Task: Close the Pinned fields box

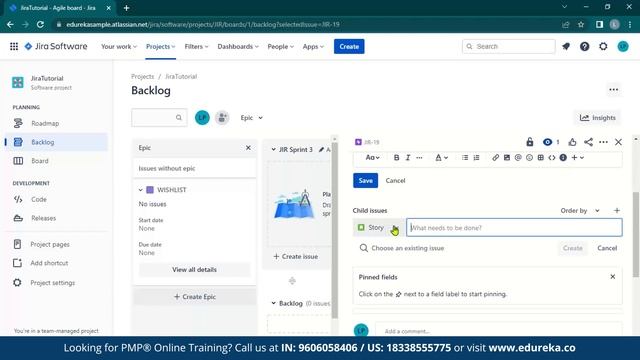Action: pos(613,277)
